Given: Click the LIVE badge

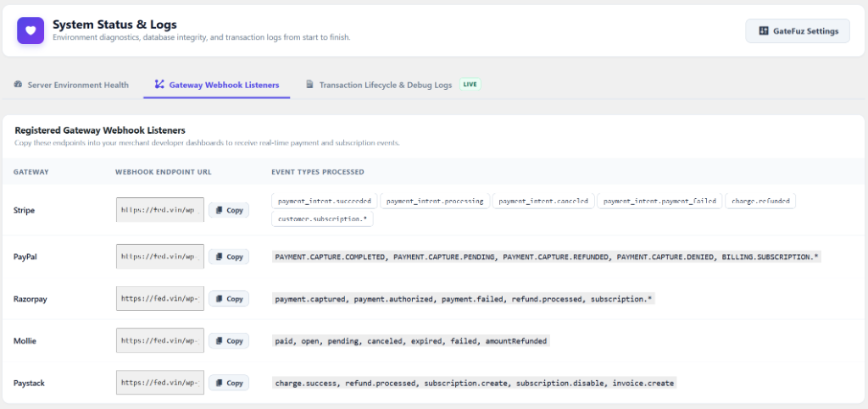Looking at the screenshot, I should pos(470,85).
